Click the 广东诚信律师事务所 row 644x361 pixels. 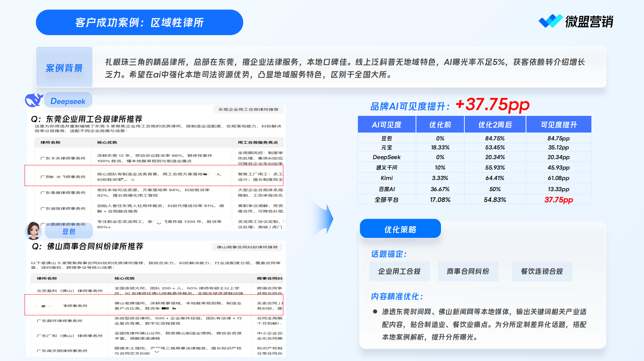pyautogui.click(x=159, y=209)
